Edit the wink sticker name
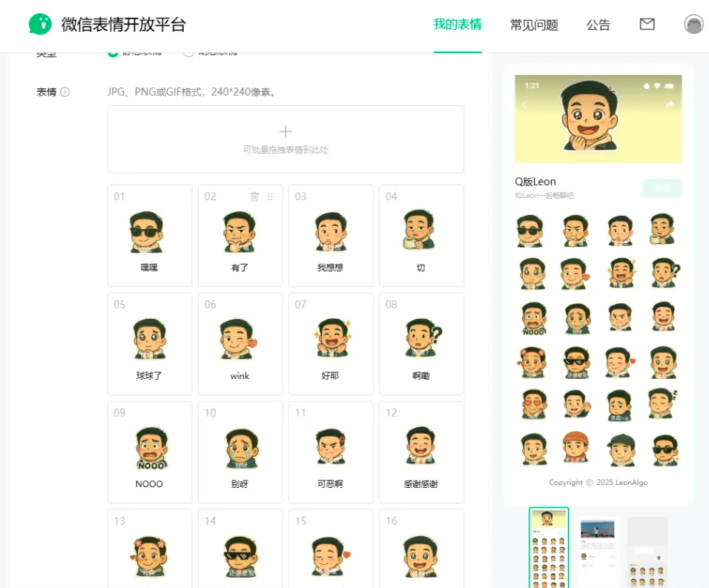This screenshot has height=588, width=709. tap(240, 376)
